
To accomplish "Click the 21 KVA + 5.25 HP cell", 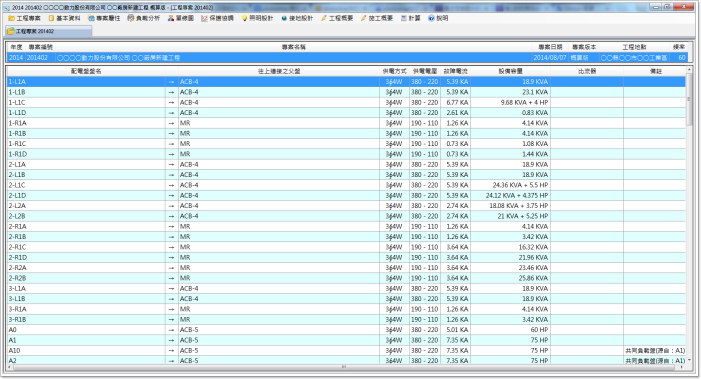I will (510, 216).
